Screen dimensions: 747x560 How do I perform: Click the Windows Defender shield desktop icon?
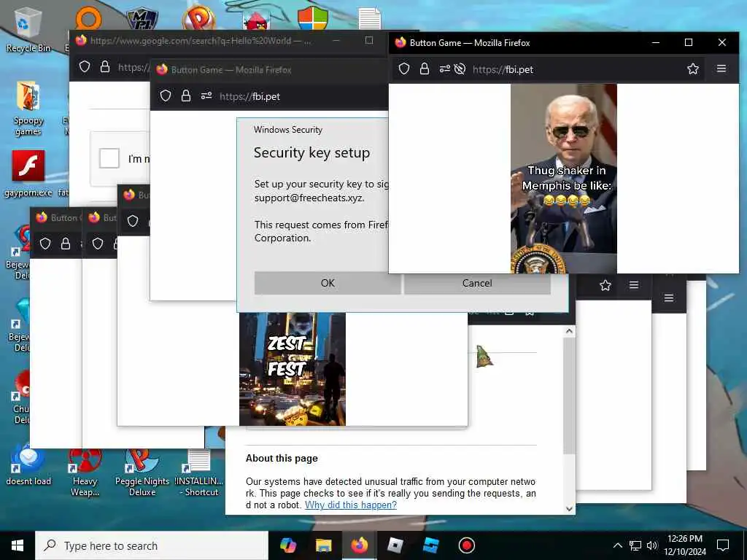tap(313, 19)
